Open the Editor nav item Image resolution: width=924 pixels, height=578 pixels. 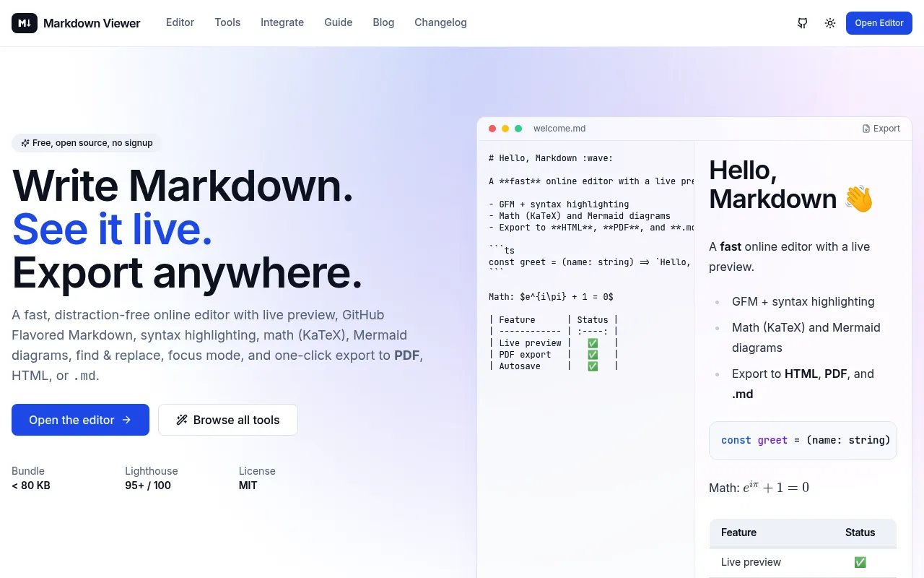click(180, 22)
